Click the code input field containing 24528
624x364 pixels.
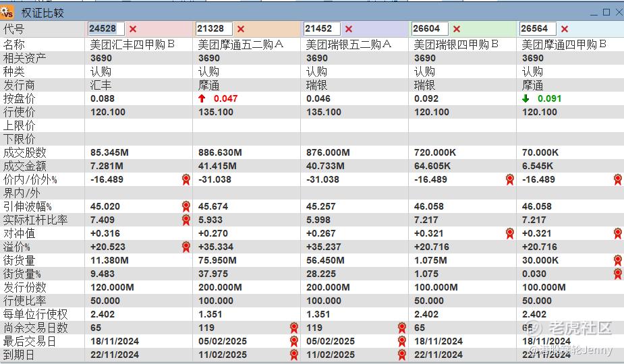[106, 28]
